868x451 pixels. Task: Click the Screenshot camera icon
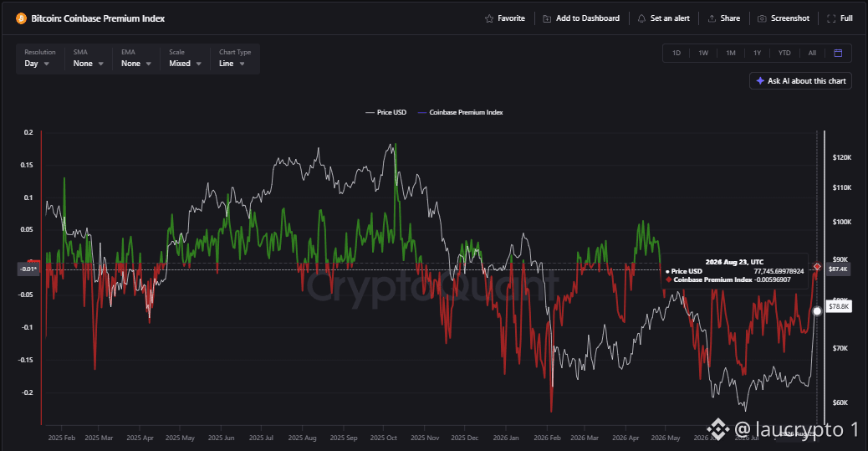762,19
